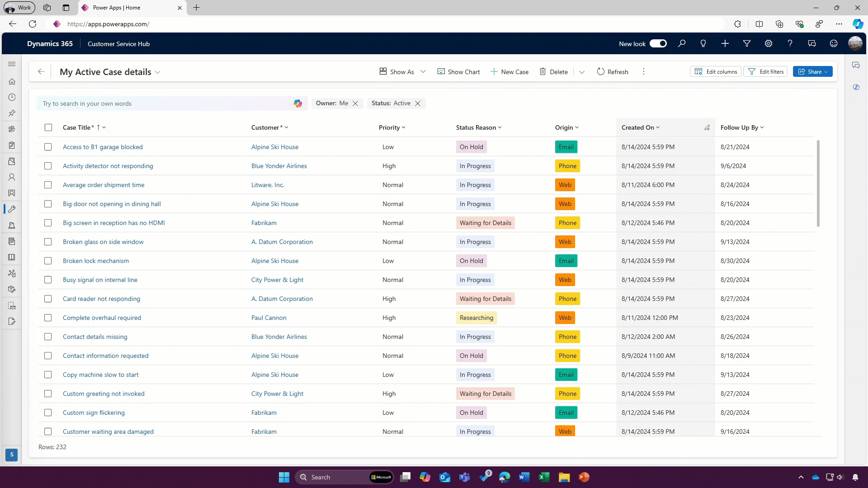This screenshot has height=488, width=868.
Task: Click the grid vertical scrollbar
Action: [x=818, y=183]
